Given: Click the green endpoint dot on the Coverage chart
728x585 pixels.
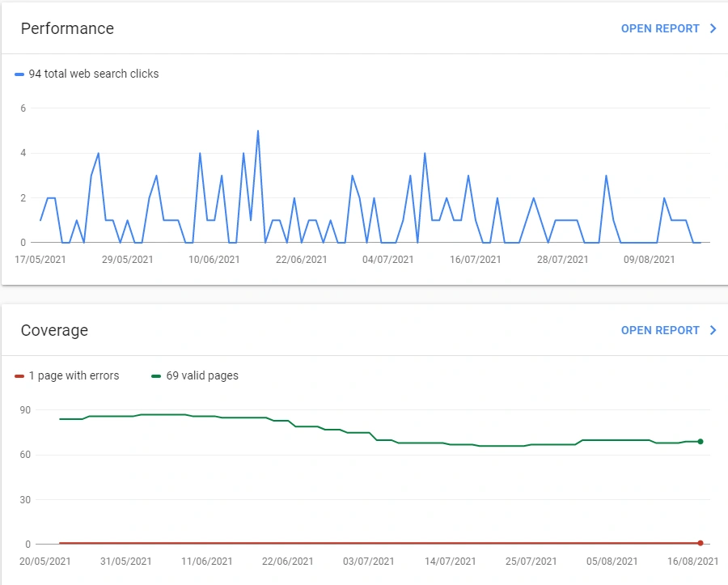Looking at the screenshot, I should [700, 441].
